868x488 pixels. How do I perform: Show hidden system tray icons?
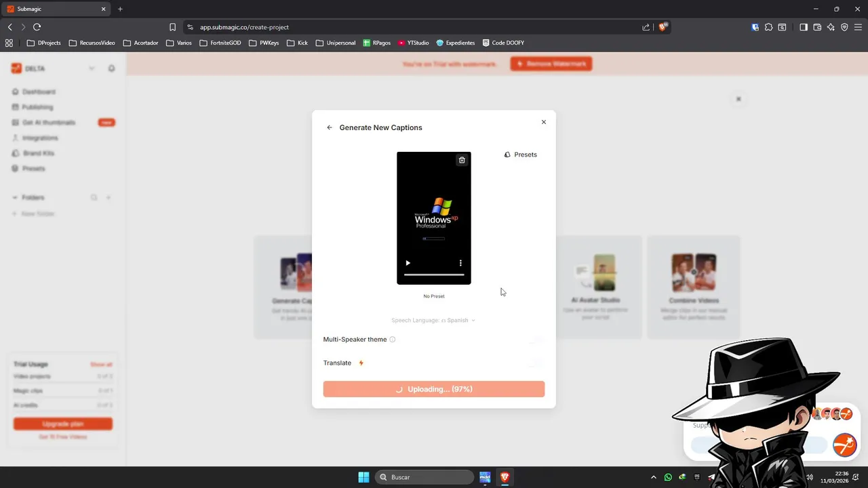tap(654, 477)
